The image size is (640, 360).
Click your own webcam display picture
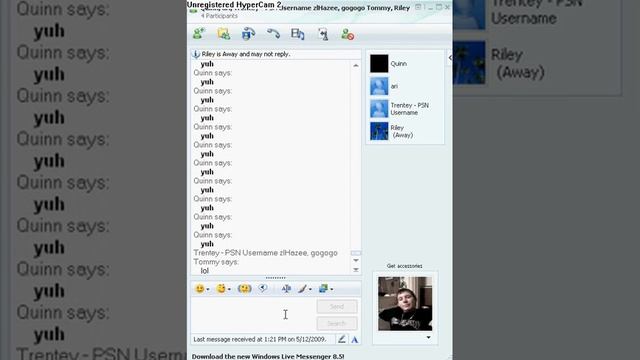point(405,304)
